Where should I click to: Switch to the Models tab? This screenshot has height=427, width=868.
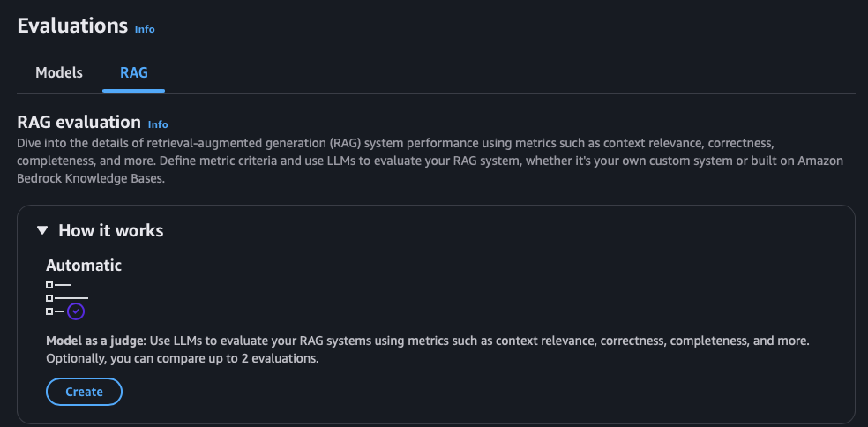click(x=59, y=72)
